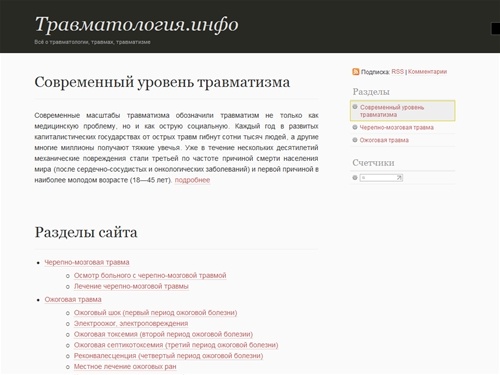Click the counter badge under Счетчики
This screenshot has height=375, width=500.
click(x=381, y=178)
